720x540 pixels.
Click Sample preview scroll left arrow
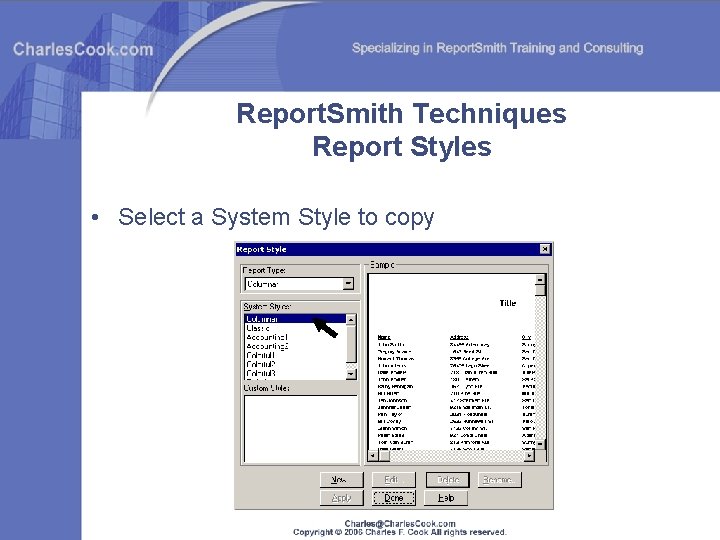click(373, 456)
